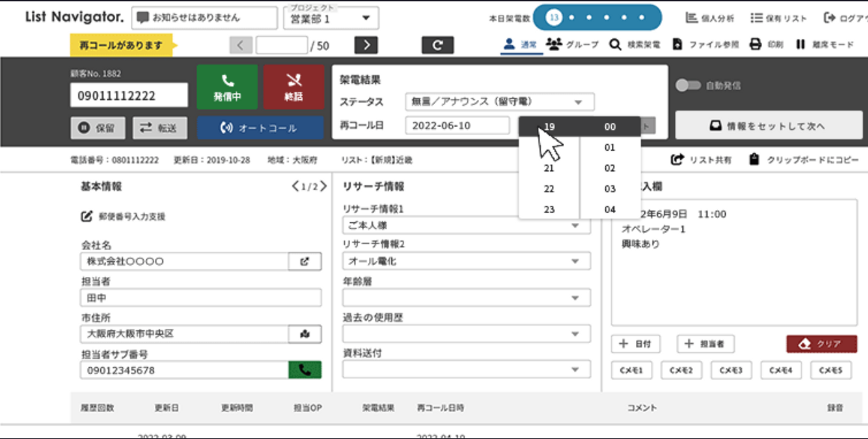Open 郵便番号入力支援 postal code helper
This screenshot has width=868, height=439.
(x=124, y=216)
